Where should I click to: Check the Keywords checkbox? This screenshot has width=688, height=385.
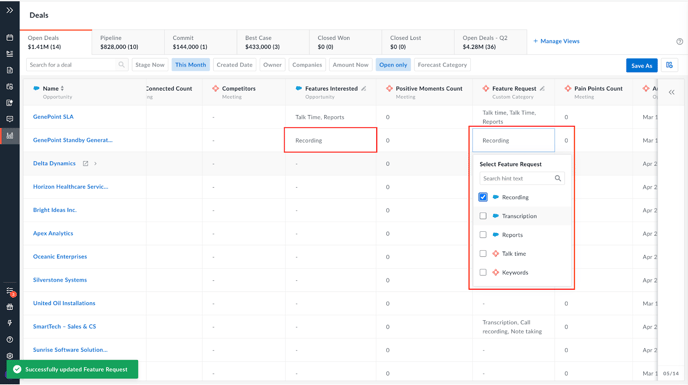pyautogui.click(x=483, y=273)
